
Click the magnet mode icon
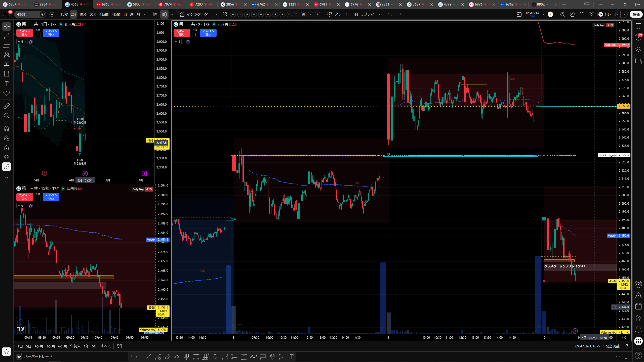[x=7, y=128]
